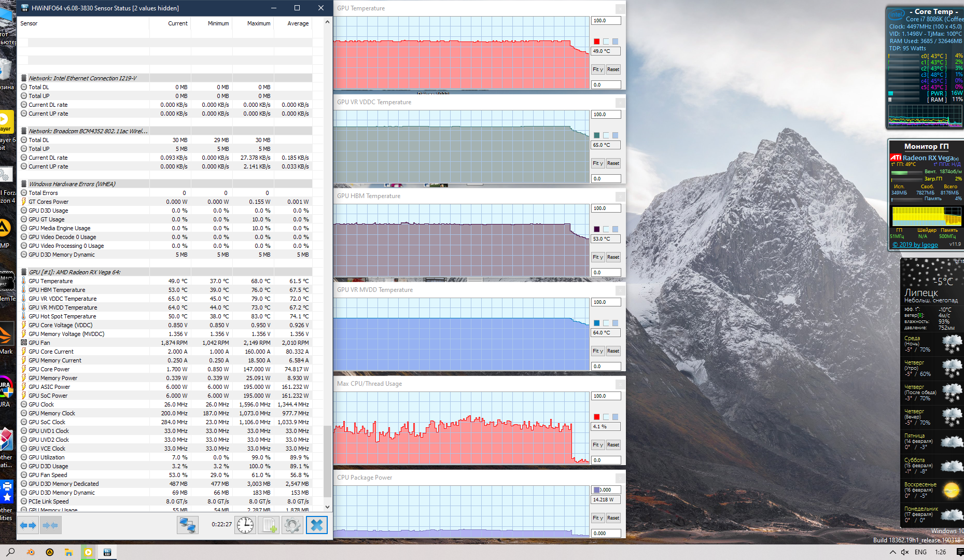Click the 0.0 minimum field in GPU HBM graph
This screenshot has width=964, height=560.
(606, 273)
